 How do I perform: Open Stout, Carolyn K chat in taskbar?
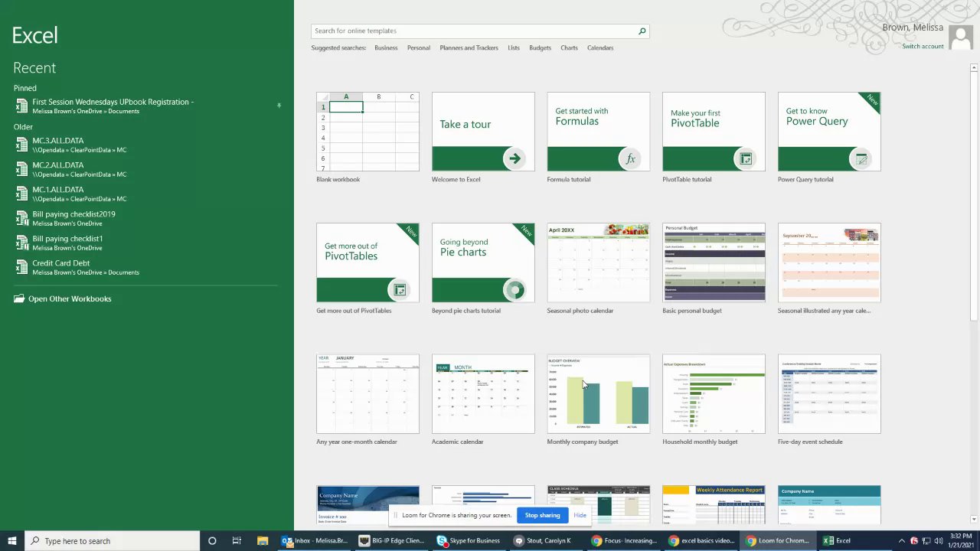pos(547,541)
